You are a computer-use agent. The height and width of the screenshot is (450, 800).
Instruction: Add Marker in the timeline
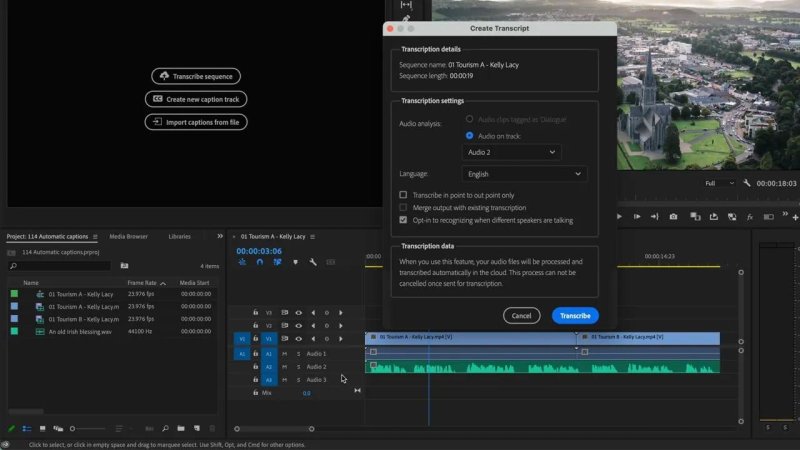(x=295, y=262)
